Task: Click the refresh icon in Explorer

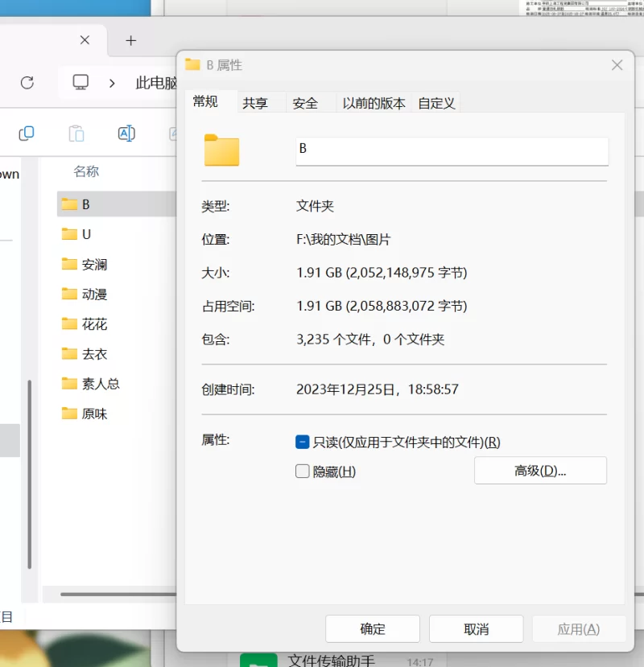Action: (x=27, y=82)
